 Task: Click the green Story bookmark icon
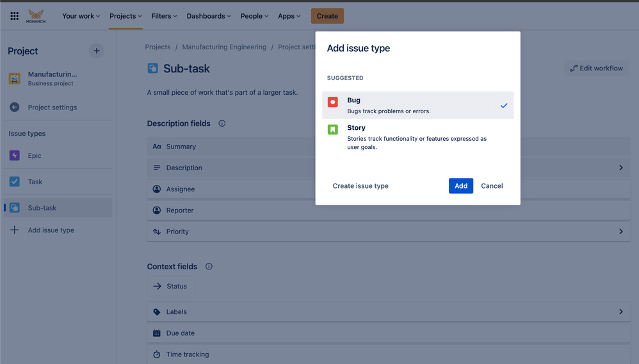[x=333, y=129]
